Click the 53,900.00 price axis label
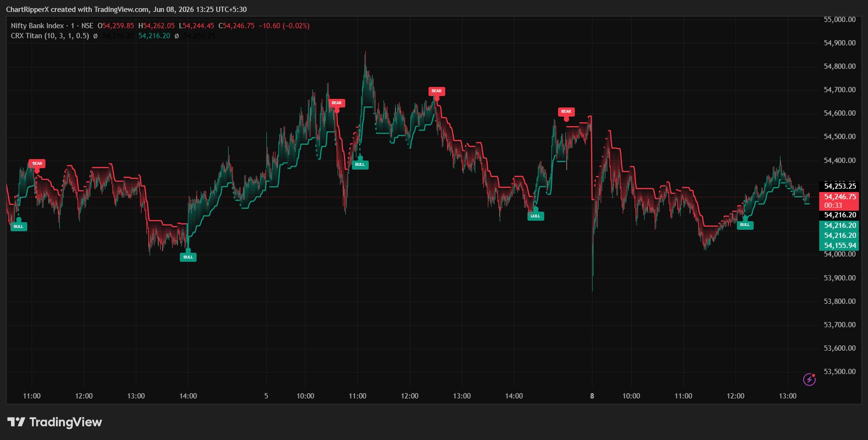This screenshot has height=440, width=868. (x=840, y=278)
